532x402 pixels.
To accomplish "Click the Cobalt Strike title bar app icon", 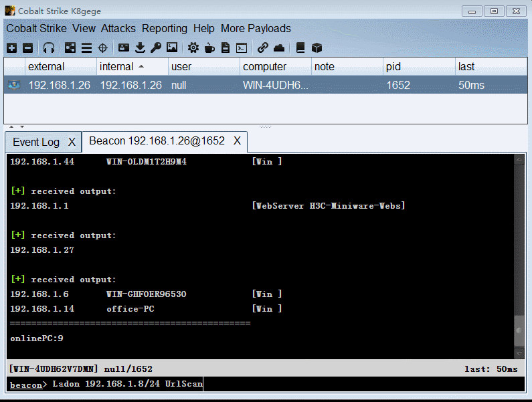I will [x=10, y=11].
